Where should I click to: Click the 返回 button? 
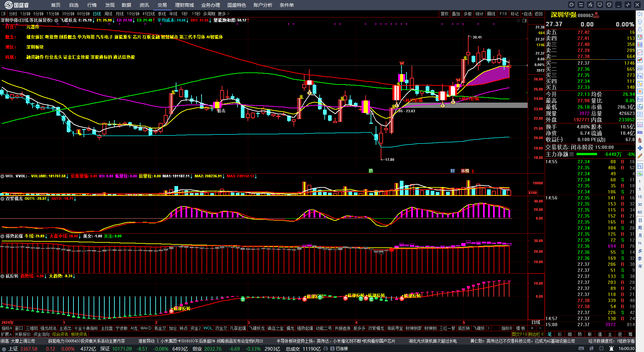pyautogui.click(x=539, y=14)
